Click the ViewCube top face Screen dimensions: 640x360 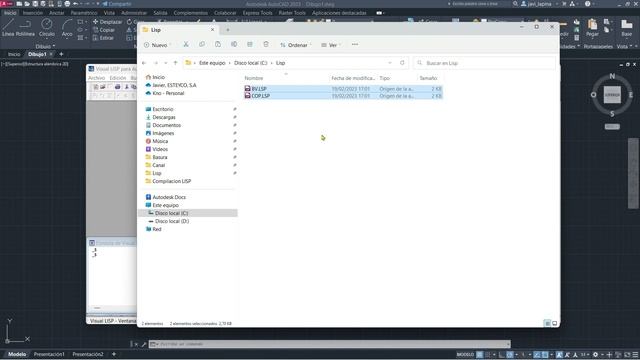click(612, 95)
